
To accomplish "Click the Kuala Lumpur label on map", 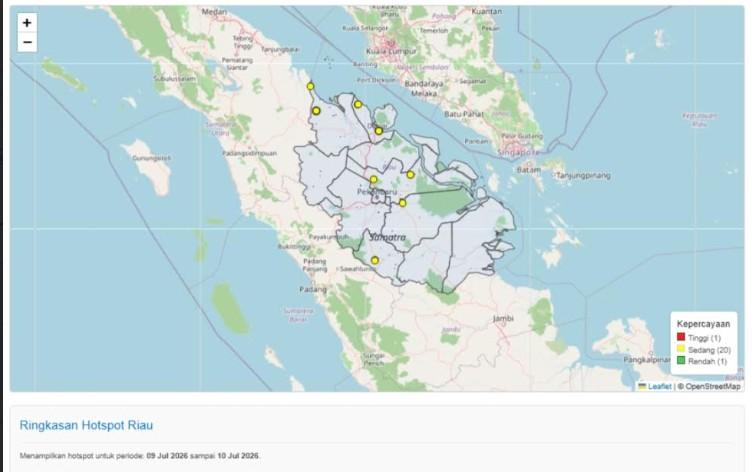I will tap(391, 51).
